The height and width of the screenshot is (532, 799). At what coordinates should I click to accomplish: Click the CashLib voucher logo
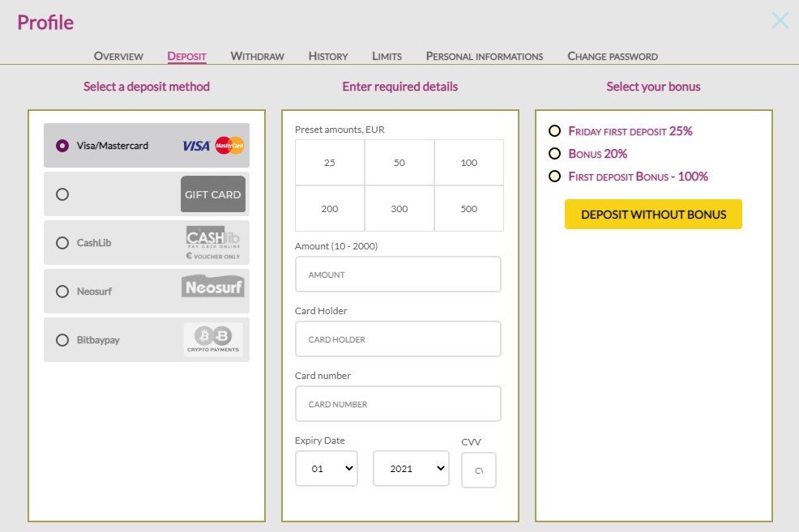tap(212, 241)
